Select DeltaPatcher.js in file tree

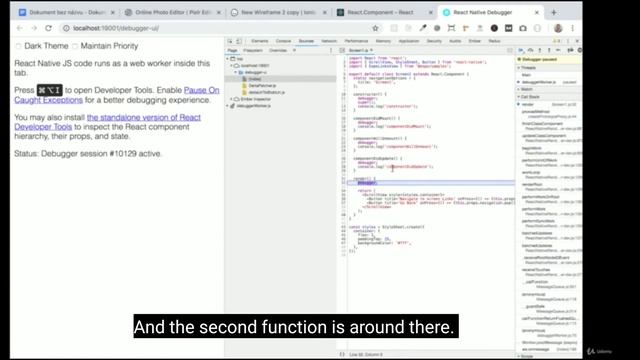click(x=262, y=86)
